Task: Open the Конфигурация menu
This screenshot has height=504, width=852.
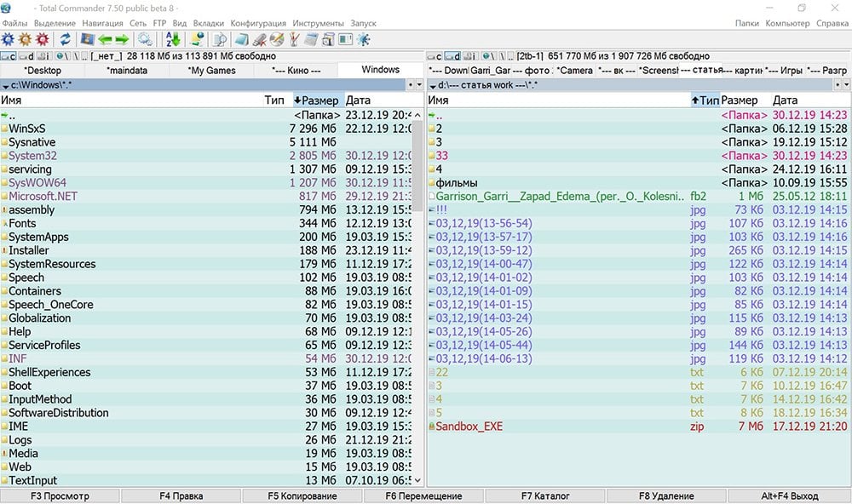Action: [x=258, y=23]
